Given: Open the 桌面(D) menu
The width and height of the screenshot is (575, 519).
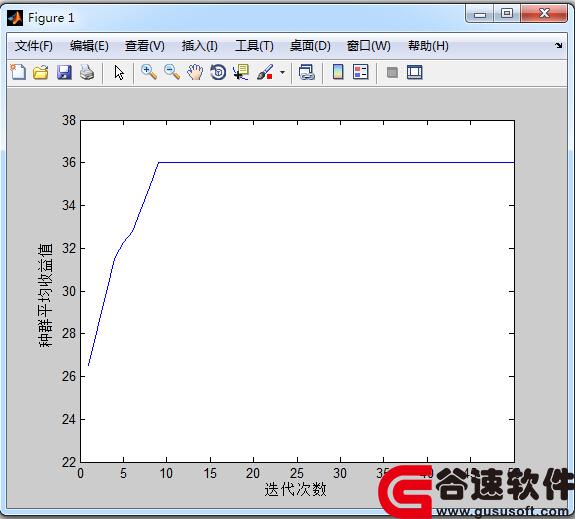Looking at the screenshot, I should (x=310, y=46).
